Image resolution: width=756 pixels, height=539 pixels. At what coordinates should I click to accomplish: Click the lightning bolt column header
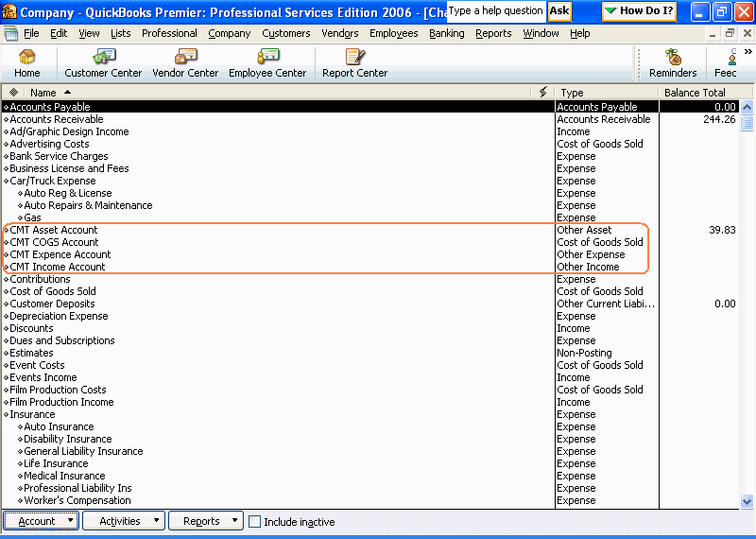pyautogui.click(x=542, y=93)
